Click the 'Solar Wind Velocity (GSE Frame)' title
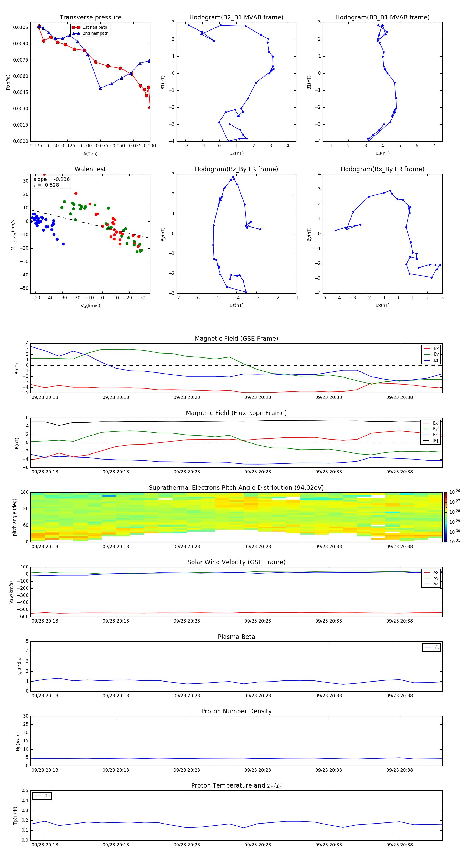This screenshot has width=473, height=868. pos(236,562)
